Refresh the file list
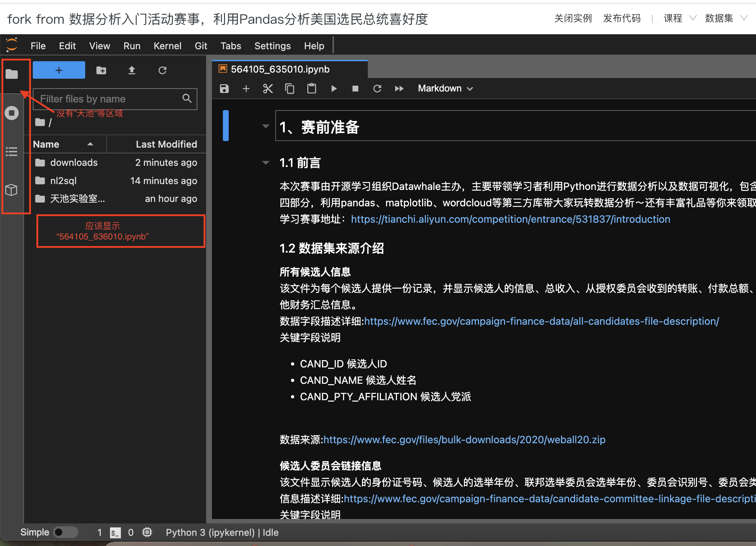 click(162, 70)
